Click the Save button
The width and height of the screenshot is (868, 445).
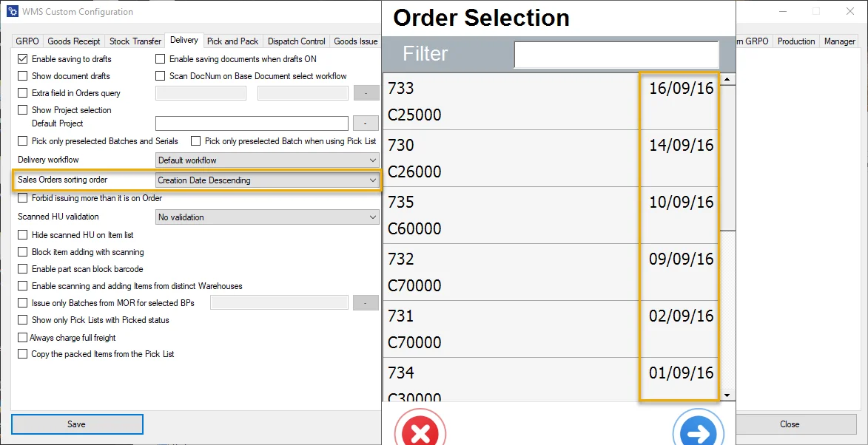tap(77, 424)
